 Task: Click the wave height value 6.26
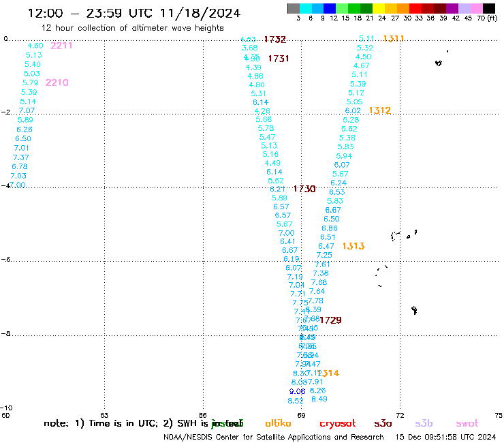[x=25, y=129]
